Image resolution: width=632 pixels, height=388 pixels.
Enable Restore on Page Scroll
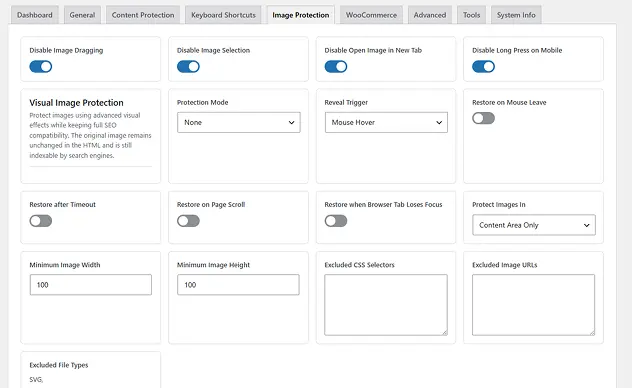point(188,221)
